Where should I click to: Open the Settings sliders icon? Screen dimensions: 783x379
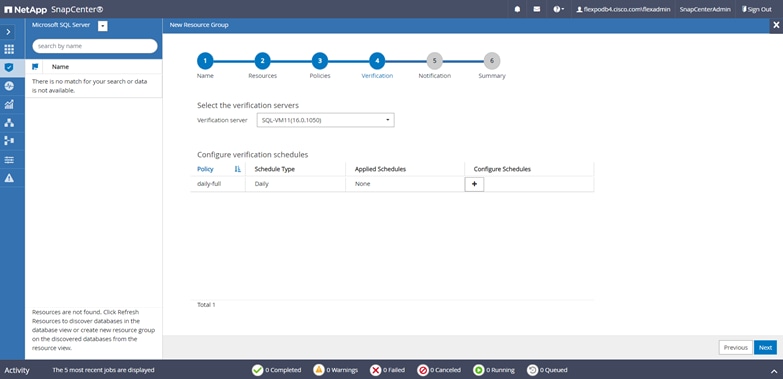click(8, 160)
